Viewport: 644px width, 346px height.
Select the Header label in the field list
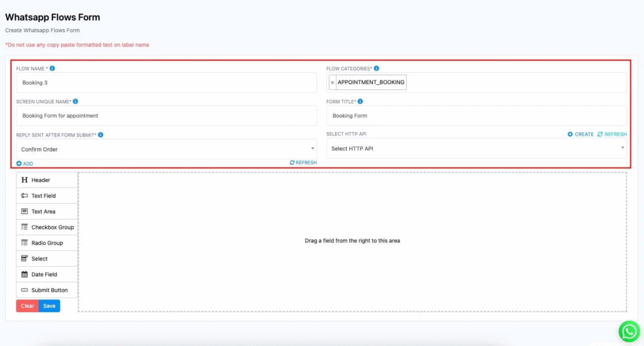[x=41, y=180]
